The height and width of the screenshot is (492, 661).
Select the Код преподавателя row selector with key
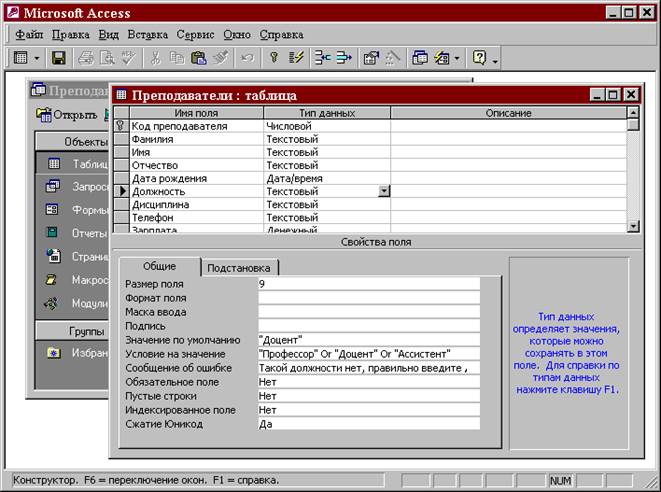(121, 127)
